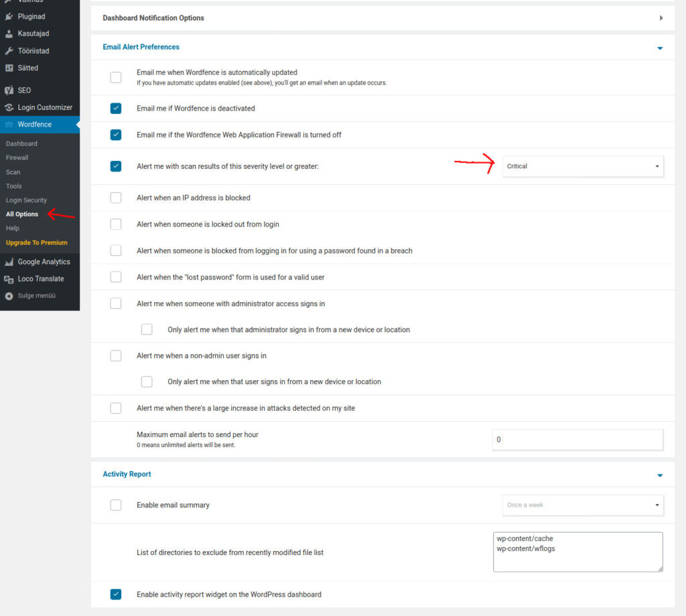686x616 pixels.
Task: Open Wordfence Help submenu
Action: pyautogui.click(x=13, y=228)
